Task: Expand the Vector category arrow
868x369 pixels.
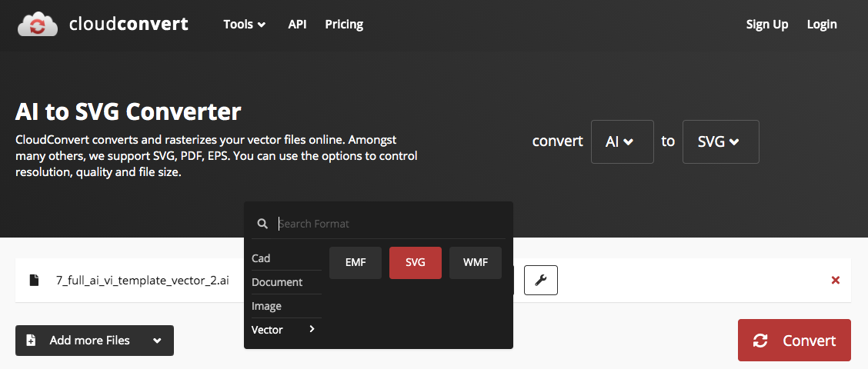Action: [312, 329]
